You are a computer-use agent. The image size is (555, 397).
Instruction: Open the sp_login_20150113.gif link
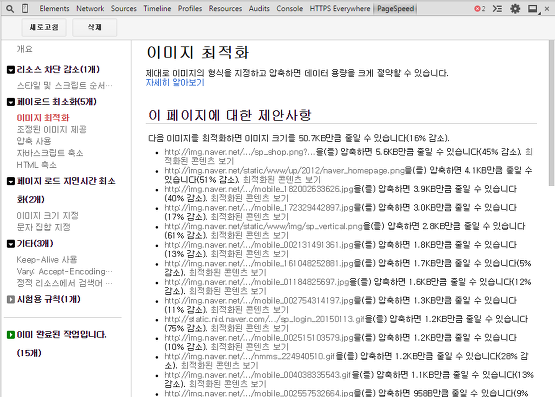coord(264,319)
